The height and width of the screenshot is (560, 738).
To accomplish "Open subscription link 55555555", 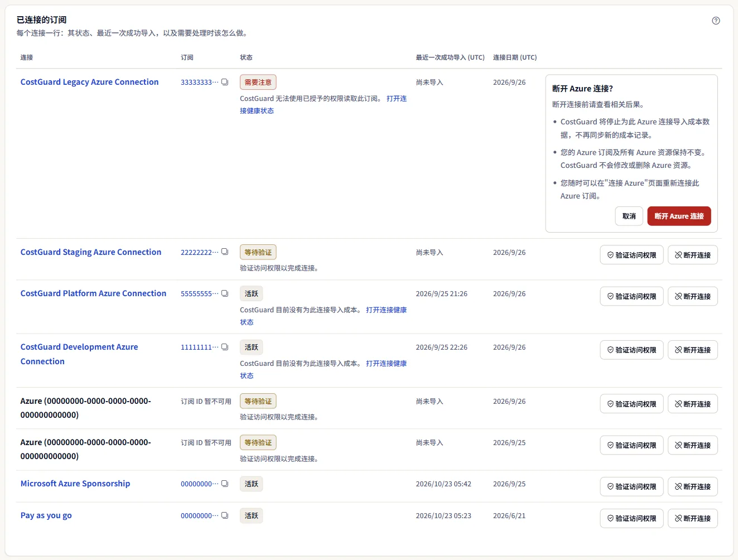I will tap(199, 293).
